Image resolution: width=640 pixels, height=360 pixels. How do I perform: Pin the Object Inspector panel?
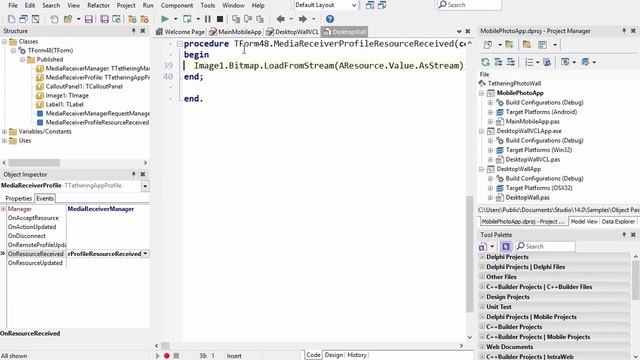coord(133,174)
